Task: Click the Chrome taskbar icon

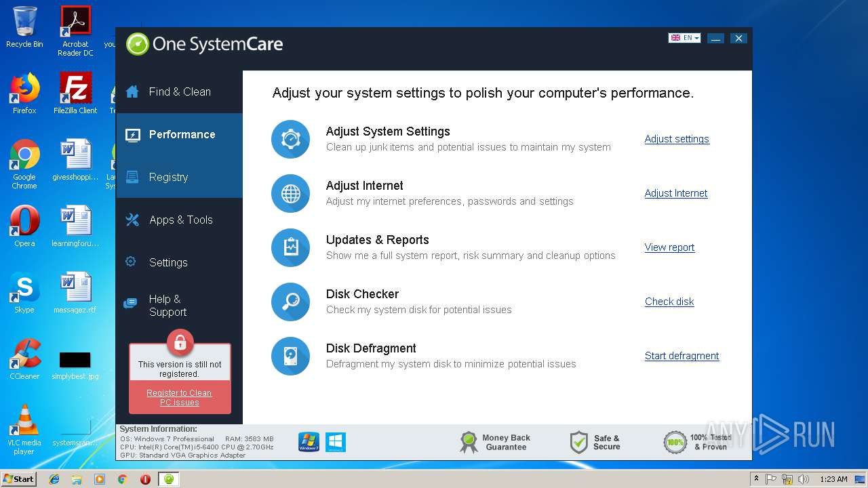Action: [x=122, y=479]
